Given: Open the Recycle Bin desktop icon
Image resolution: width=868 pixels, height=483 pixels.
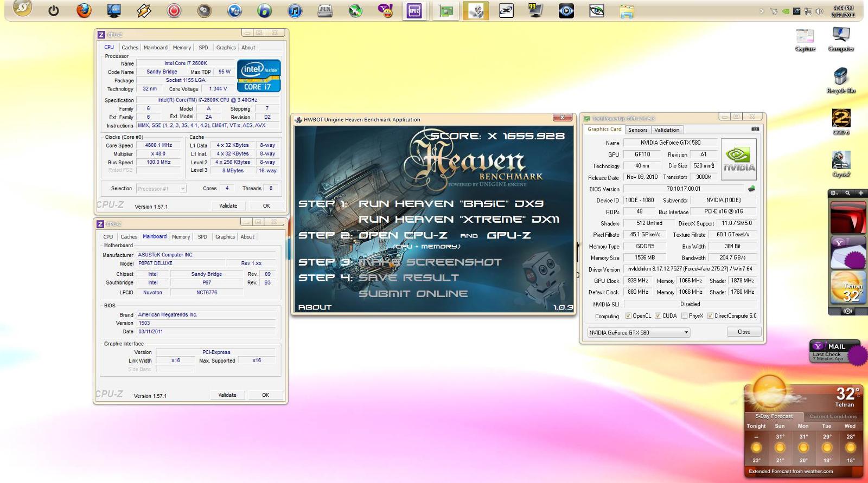Looking at the screenshot, I should [841, 80].
